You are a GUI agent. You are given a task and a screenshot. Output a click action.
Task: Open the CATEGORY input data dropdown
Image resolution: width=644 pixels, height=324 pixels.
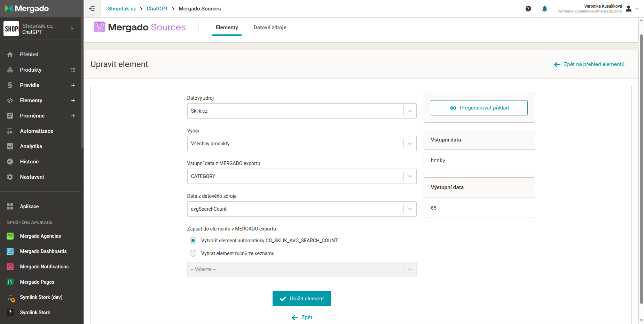[x=302, y=176]
